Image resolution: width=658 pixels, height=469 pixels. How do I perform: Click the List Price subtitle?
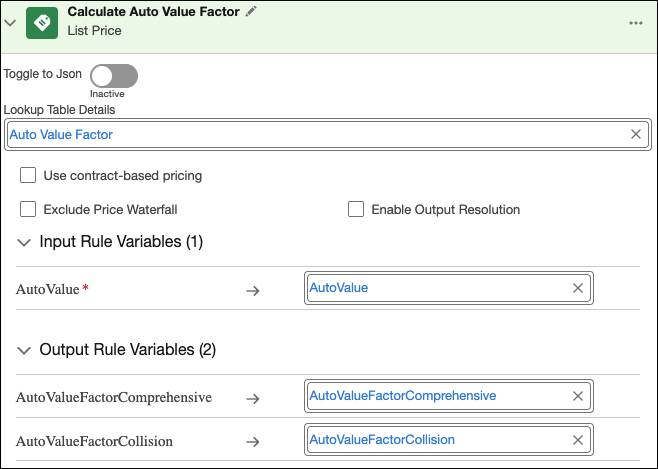tap(94, 31)
